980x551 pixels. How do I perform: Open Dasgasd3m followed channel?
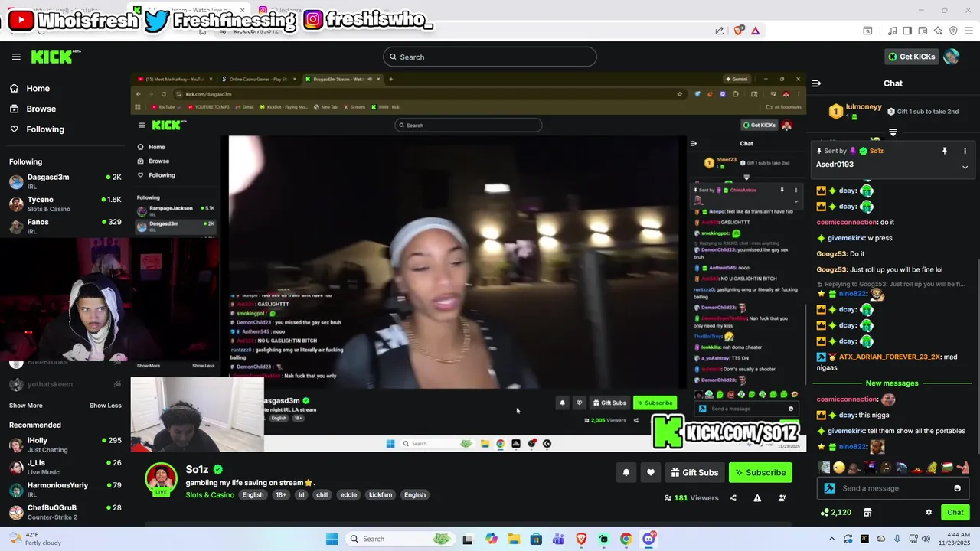click(x=65, y=181)
